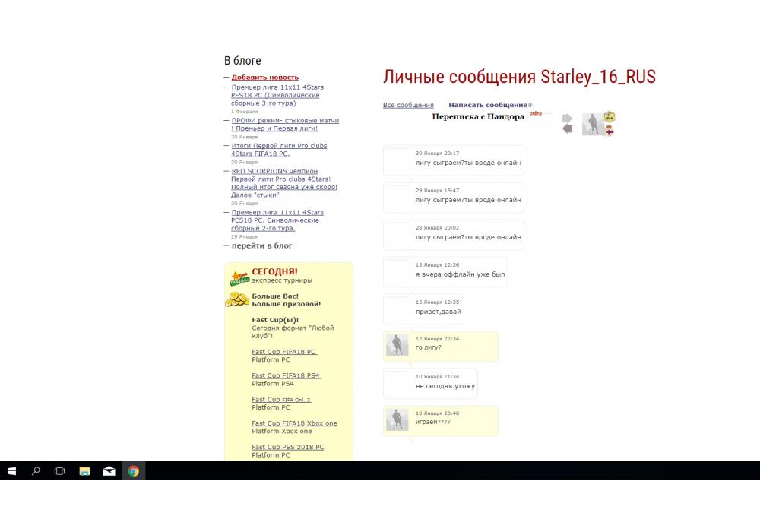Screen dimensions: 760x532
Task: Click the avatar in the 'го лигу?' message
Action: coord(397,345)
